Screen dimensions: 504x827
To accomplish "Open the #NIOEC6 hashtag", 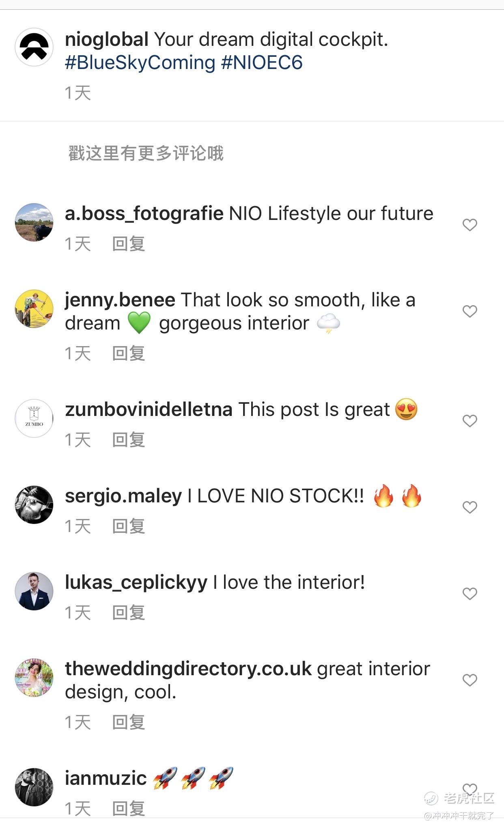I will point(262,63).
